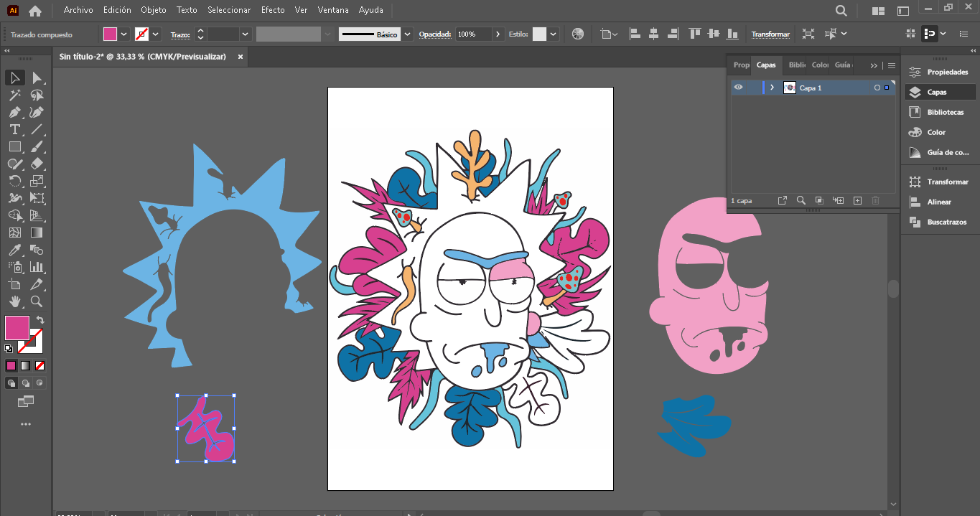Select the Lasso tool

(37, 95)
